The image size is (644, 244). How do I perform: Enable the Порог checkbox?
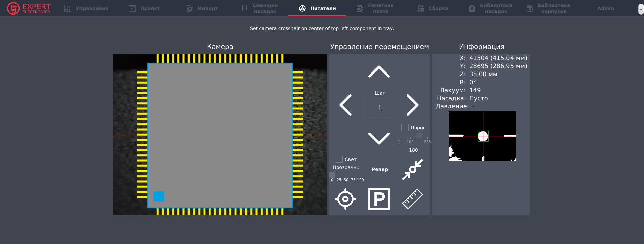pyautogui.click(x=405, y=128)
